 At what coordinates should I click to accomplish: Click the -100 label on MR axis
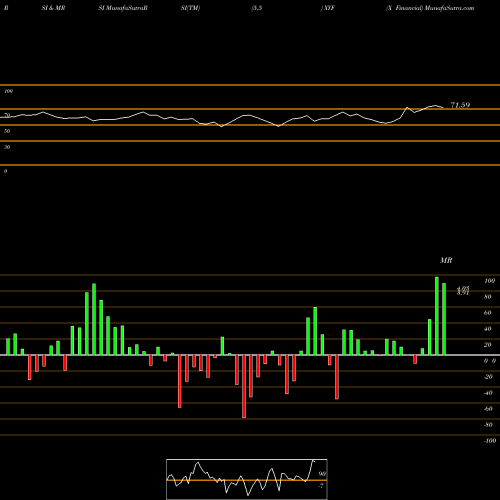point(490,441)
